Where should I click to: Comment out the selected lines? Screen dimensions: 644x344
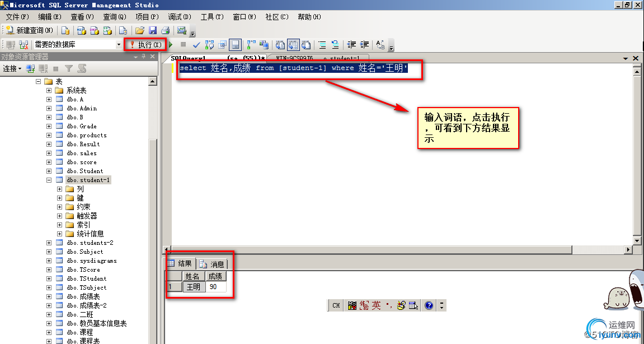point(322,44)
